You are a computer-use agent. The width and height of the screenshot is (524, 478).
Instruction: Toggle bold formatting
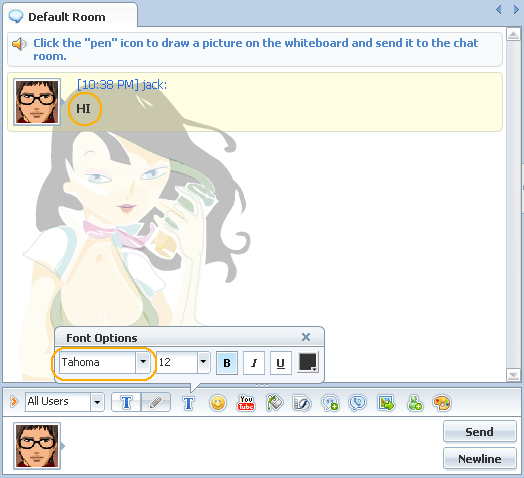[x=227, y=363]
